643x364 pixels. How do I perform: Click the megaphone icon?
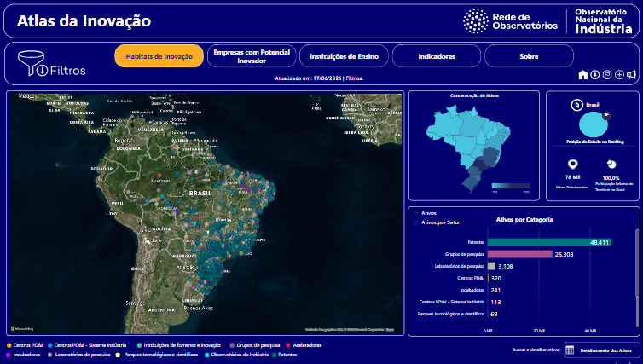(632, 75)
